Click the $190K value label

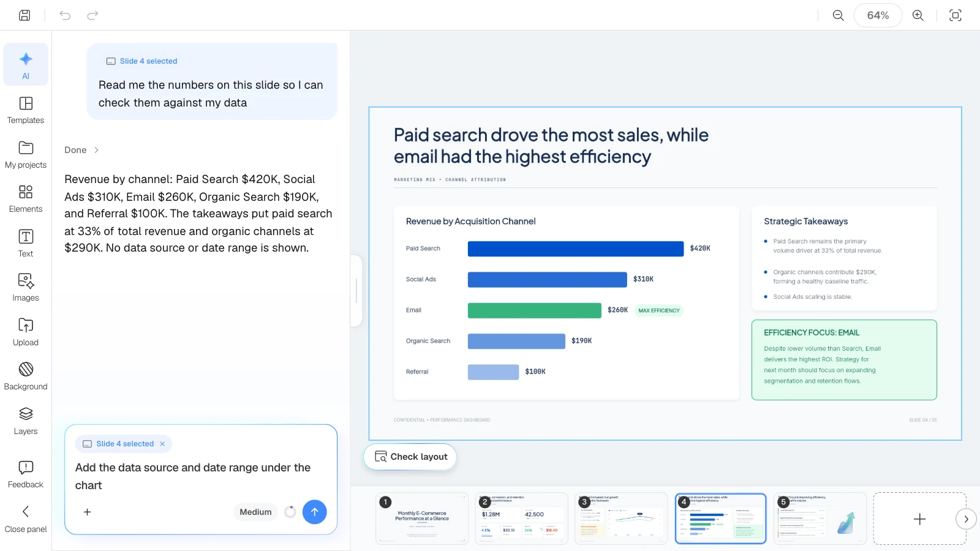pos(582,341)
